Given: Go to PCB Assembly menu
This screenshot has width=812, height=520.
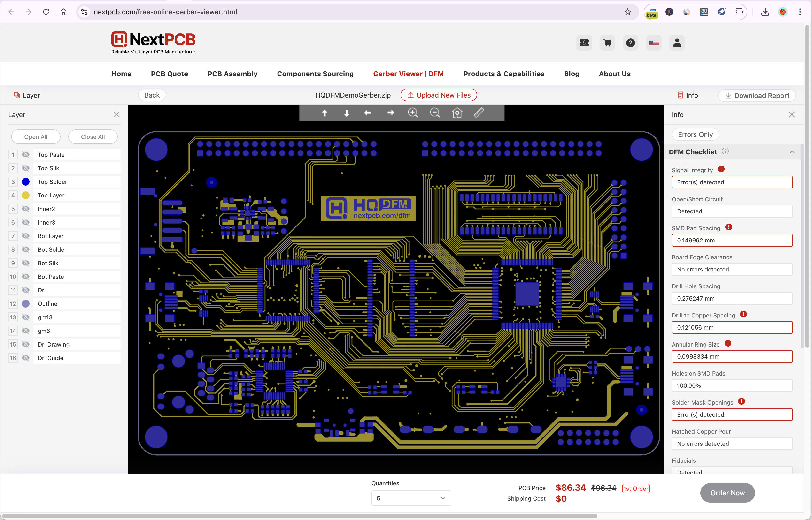Looking at the screenshot, I should (232, 74).
